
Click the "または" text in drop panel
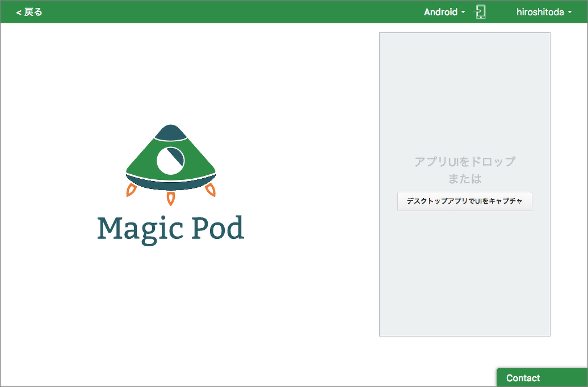pyautogui.click(x=464, y=179)
